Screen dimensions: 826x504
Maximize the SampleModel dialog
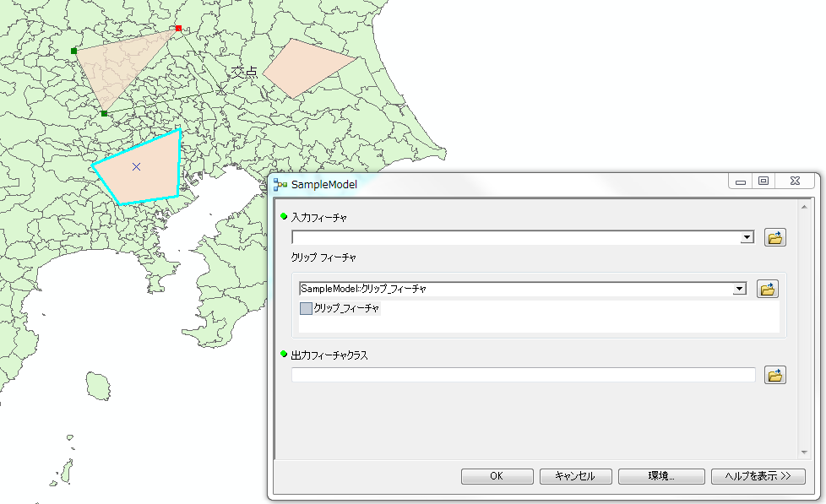coord(764,182)
